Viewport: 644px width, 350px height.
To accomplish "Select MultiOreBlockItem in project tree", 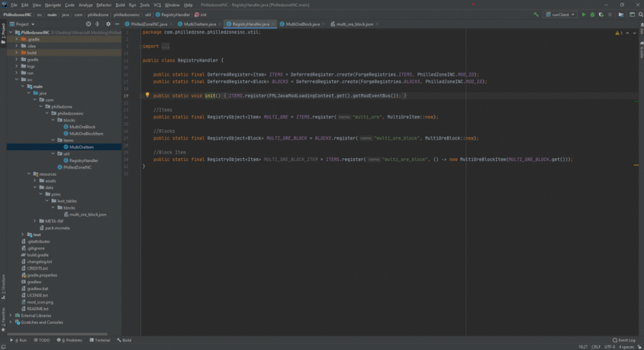I will 86,134.
